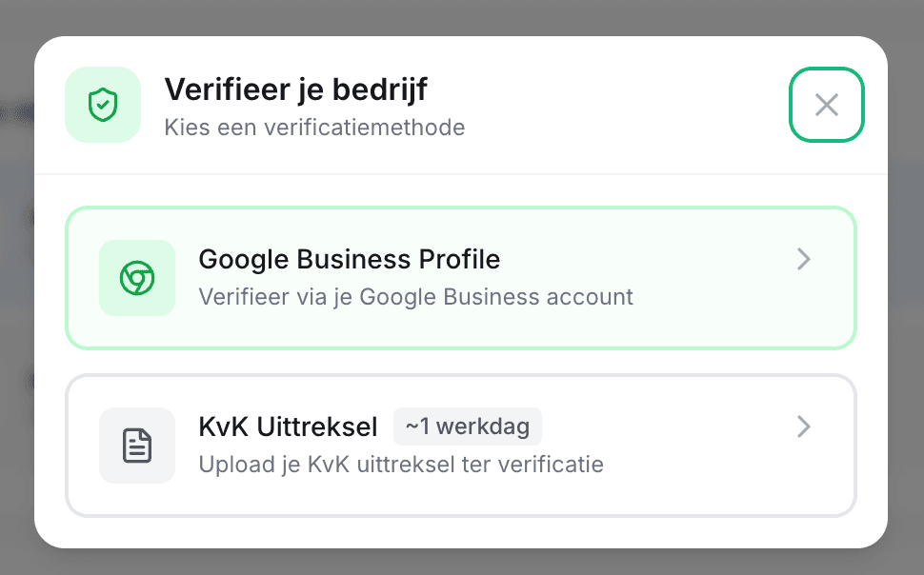This screenshot has height=575, width=924.
Task: Click the ~1 werkdag duration badge
Action: [468, 426]
